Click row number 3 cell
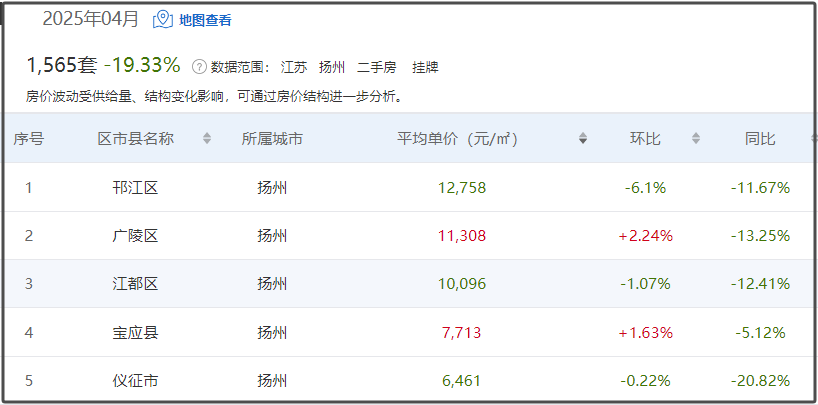Image resolution: width=818 pixels, height=405 pixels. point(29,284)
